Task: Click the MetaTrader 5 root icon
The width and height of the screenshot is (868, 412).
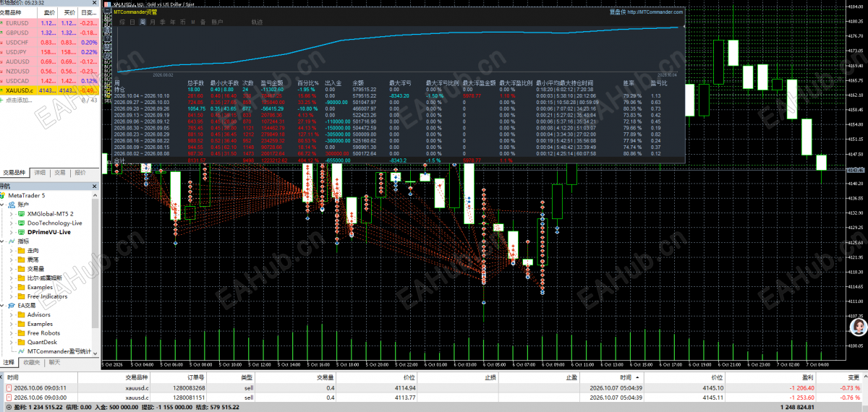Action: [4, 195]
